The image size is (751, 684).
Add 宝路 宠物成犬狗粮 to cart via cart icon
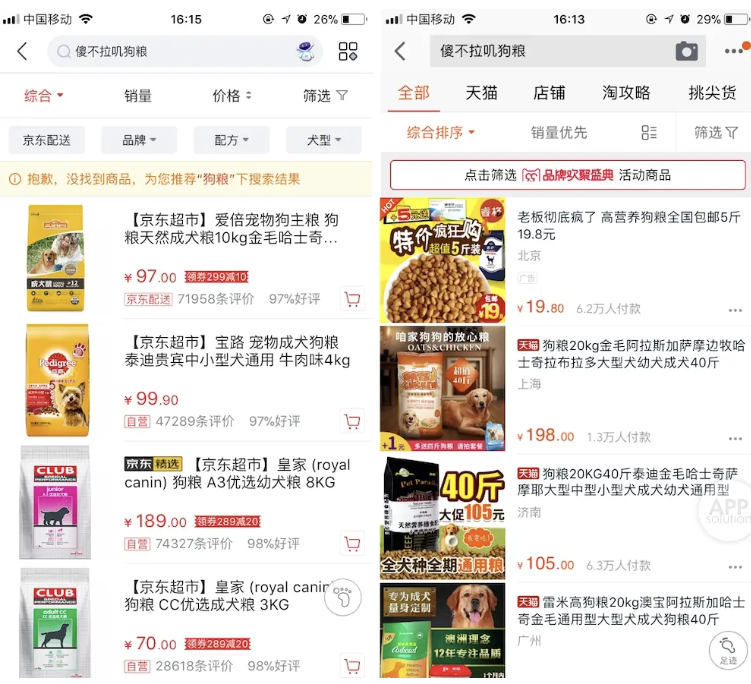click(x=353, y=422)
